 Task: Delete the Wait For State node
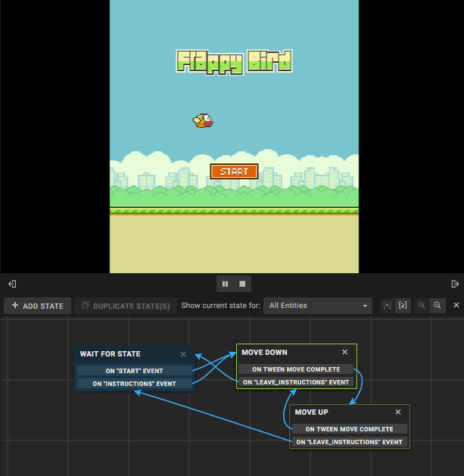(183, 354)
